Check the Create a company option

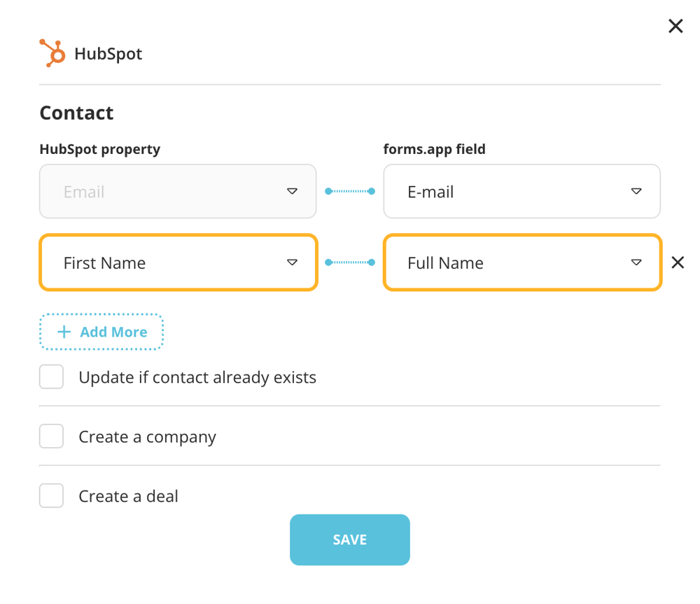coord(52,437)
